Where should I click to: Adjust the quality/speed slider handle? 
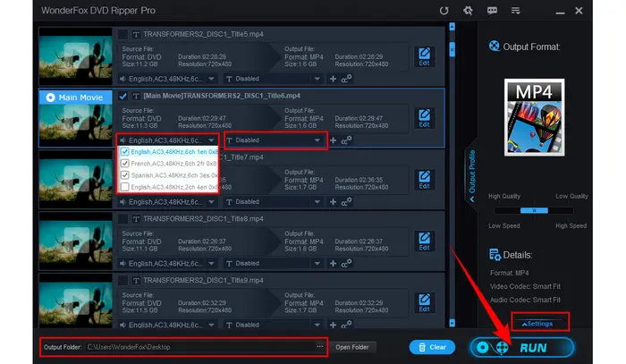pos(534,210)
